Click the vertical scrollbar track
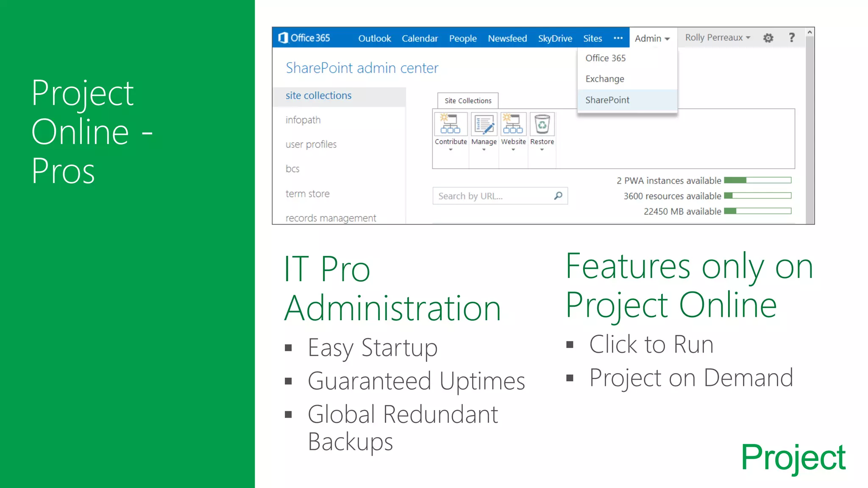 click(x=810, y=130)
